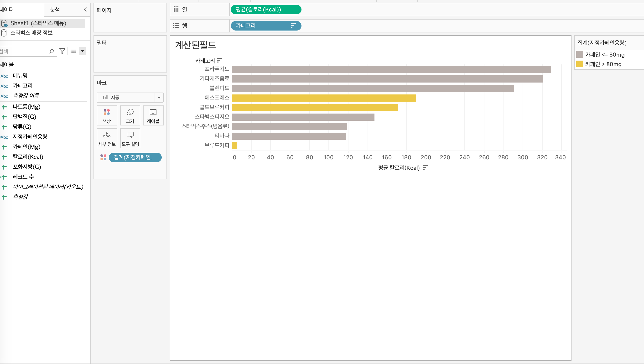Open the 레이블 (Label) marks card
This screenshot has height=364, width=644.
tap(153, 115)
